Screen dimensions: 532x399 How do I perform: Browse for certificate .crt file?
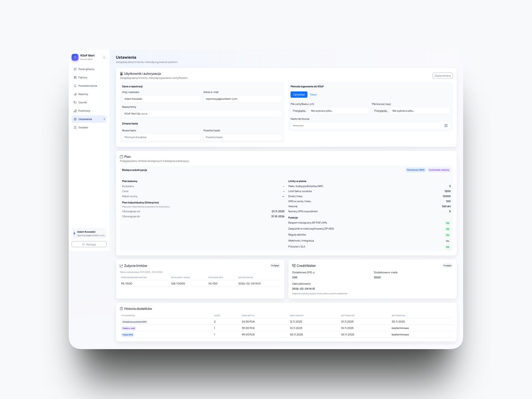300,111
